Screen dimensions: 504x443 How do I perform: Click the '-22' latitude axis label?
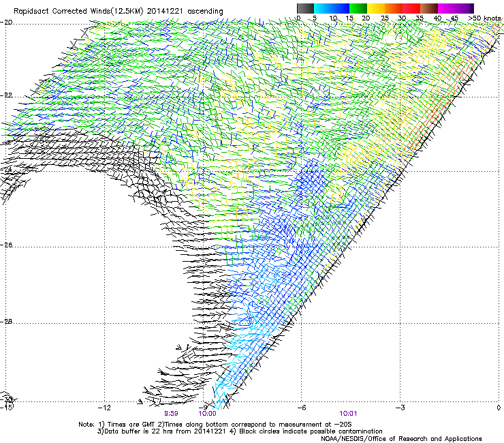[6, 95]
